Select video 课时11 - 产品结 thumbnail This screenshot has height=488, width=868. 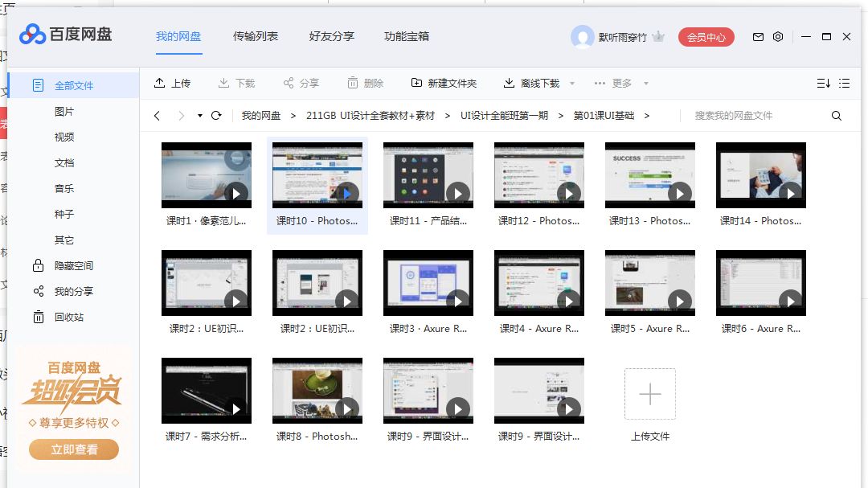(428, 175)
